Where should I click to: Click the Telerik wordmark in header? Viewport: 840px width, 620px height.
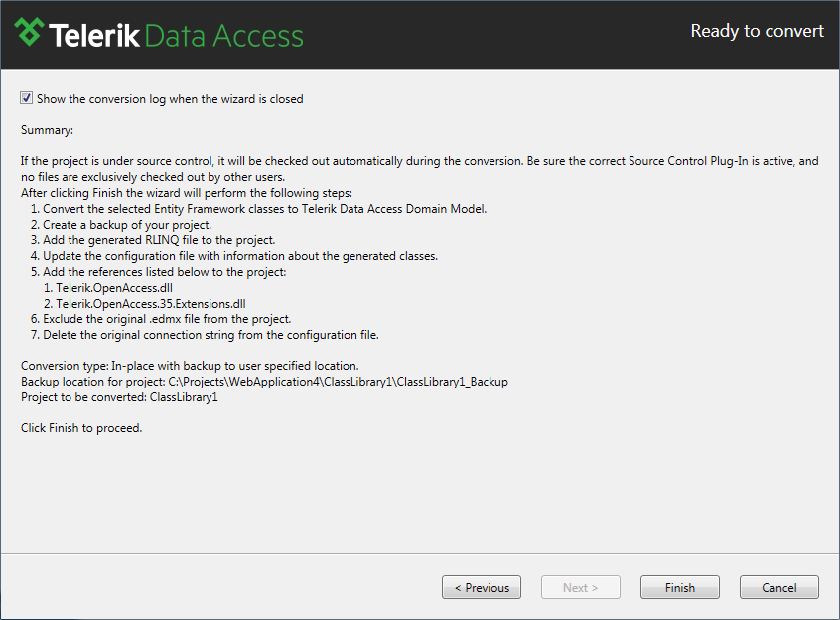[94, 36]
